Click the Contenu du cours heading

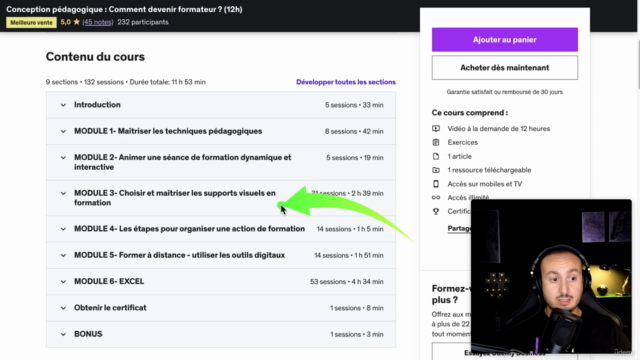click(x=95, y=57)
